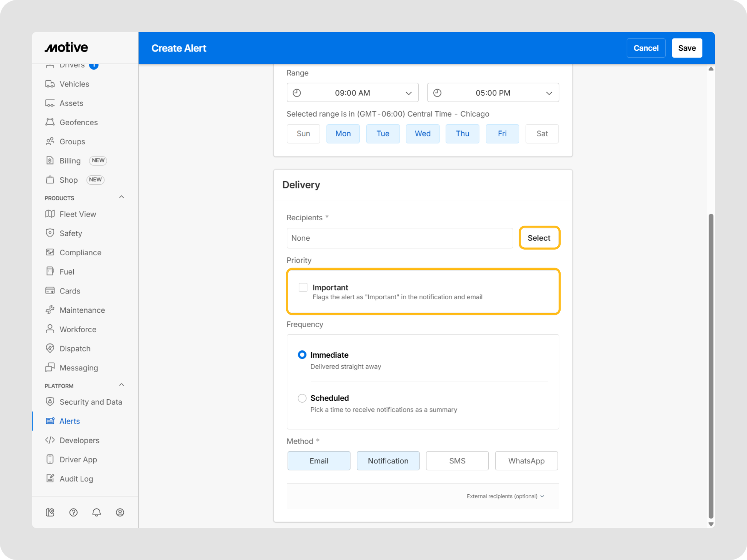Screen dimensions: 747x560
Task: Click the notification bell icon in sidebar footer
Action: coord(96,512)
